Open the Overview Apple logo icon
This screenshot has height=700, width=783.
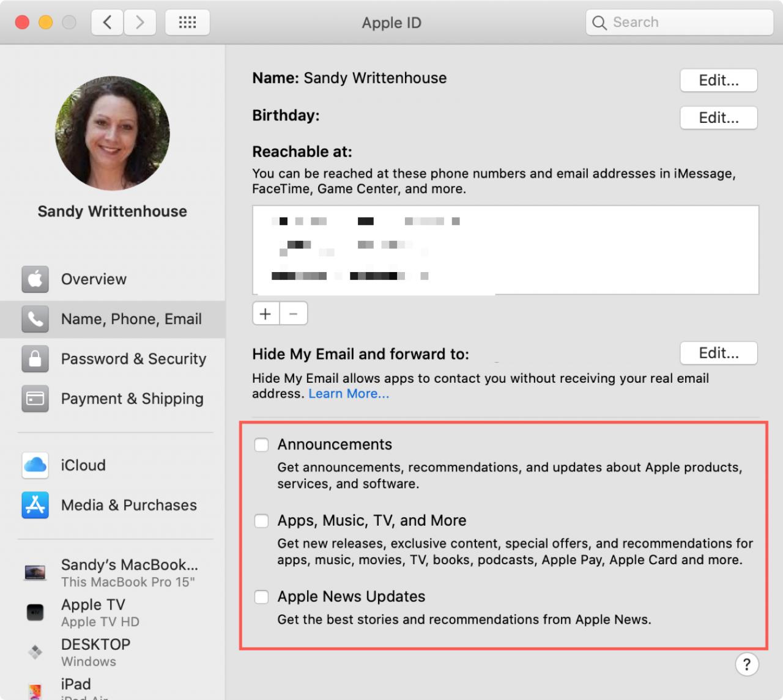click(35, 279)
